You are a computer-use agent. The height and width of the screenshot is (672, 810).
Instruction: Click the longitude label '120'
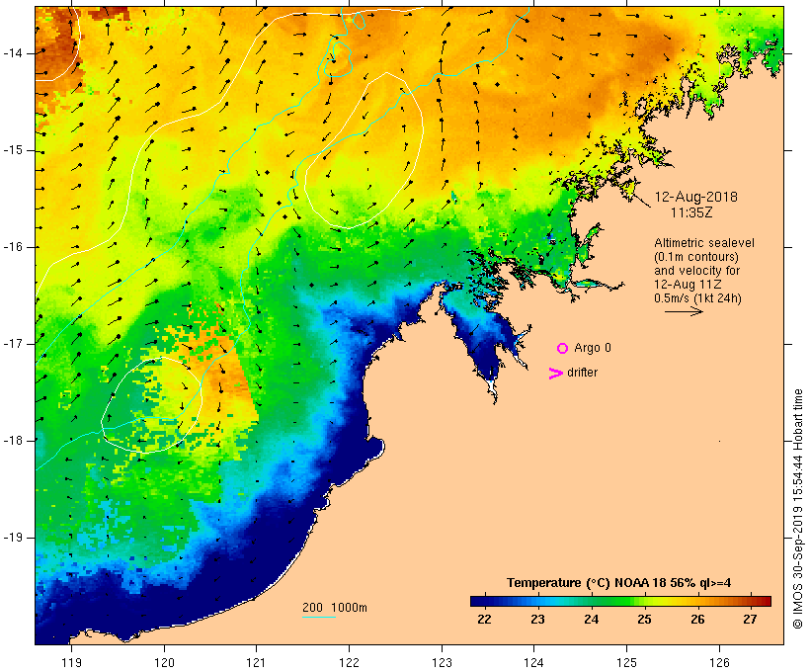(x=164, y=662)
